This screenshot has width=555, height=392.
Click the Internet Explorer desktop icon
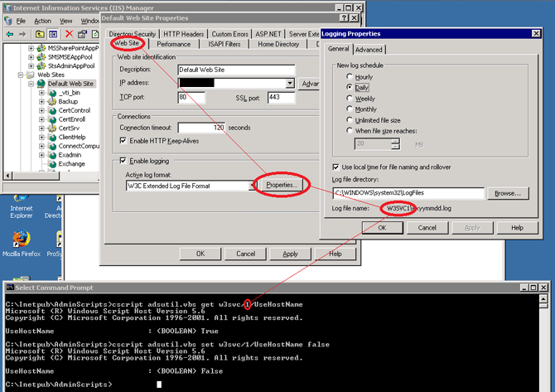click(22, 198)
